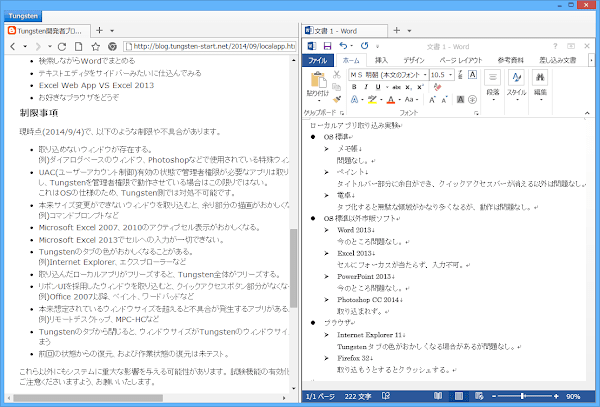Click the browser Reload icon

pyautogui.click(x=62, y=47)
